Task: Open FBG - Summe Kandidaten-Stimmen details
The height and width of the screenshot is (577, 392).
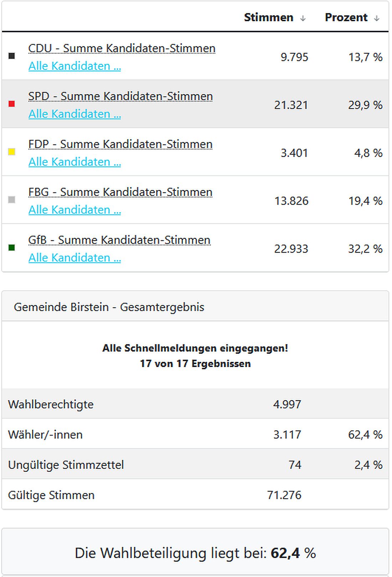Action: coord(120,192)
